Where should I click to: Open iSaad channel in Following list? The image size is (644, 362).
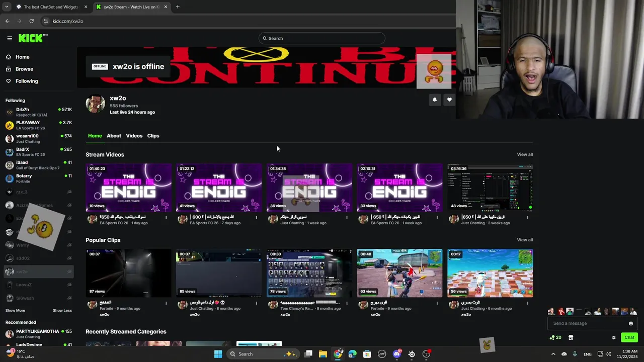point(39,165)
